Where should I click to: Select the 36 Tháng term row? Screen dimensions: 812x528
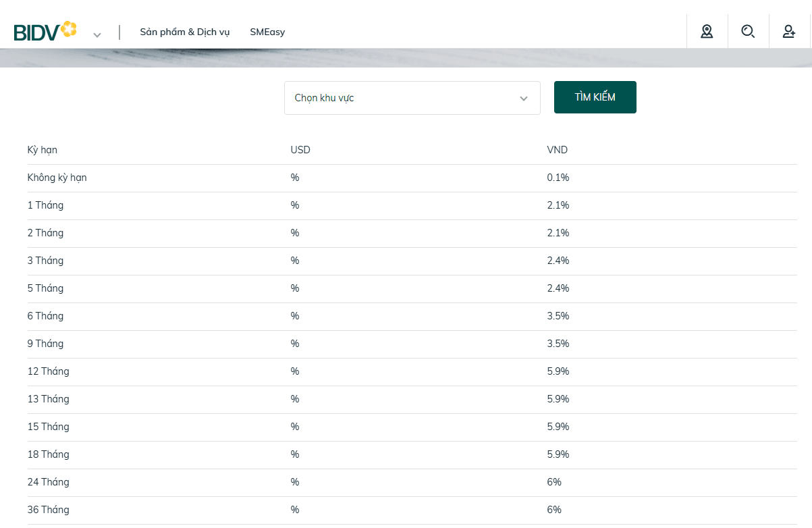pyautogui.click(x=412, y=510)
